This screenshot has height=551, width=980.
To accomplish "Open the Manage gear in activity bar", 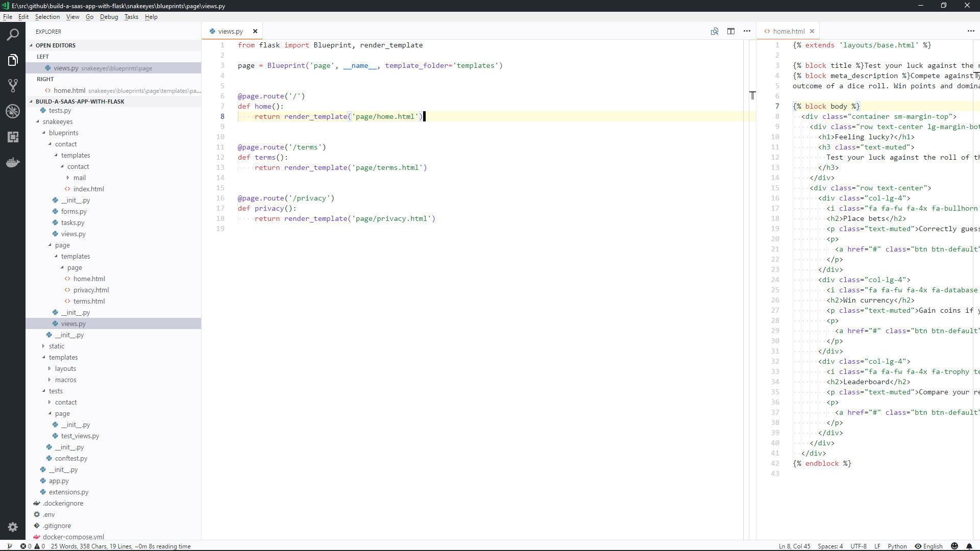I will pyautogui.click(x=13, y=527).
